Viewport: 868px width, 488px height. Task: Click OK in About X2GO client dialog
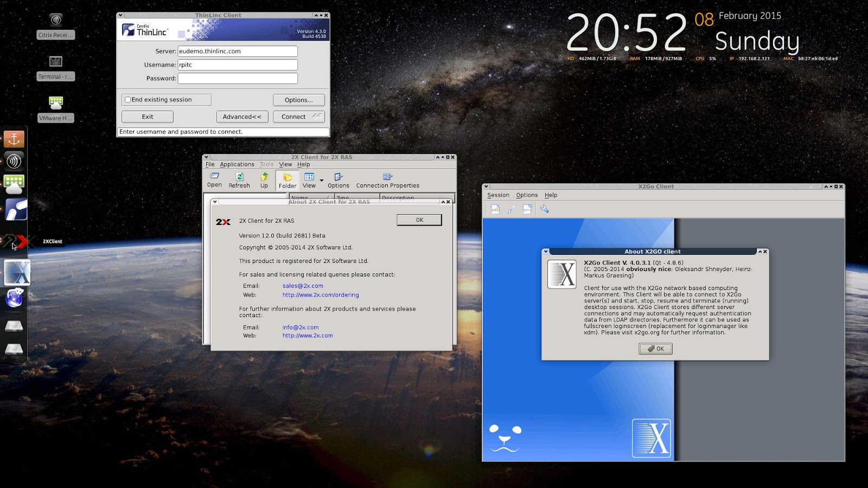coord(655,349)
